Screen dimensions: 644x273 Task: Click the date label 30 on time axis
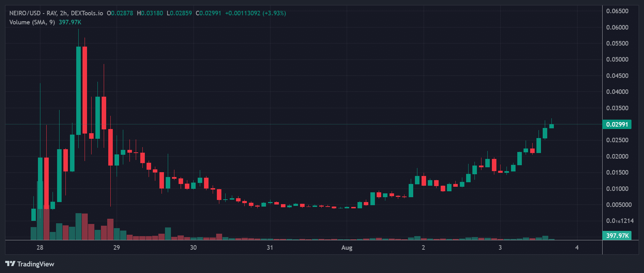[x=193, y=248]
